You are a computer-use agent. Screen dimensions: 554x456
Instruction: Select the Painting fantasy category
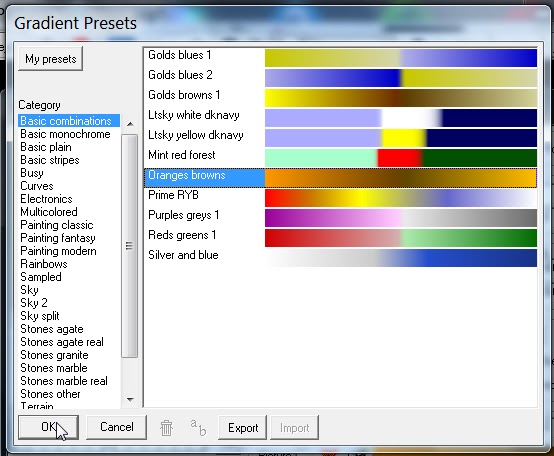[58, 238]
